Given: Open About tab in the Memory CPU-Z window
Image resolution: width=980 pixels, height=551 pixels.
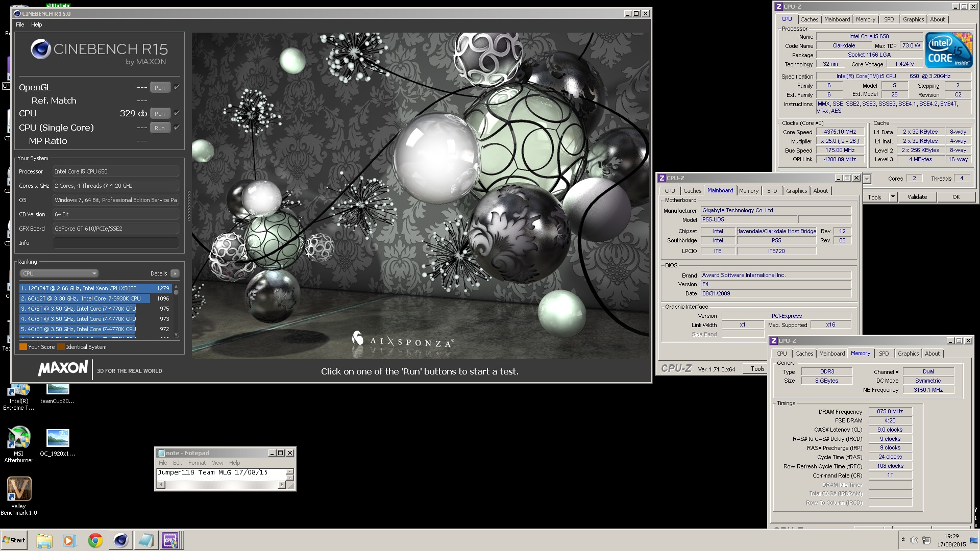Looking at the screenshot, I should (x=932, y=354).
